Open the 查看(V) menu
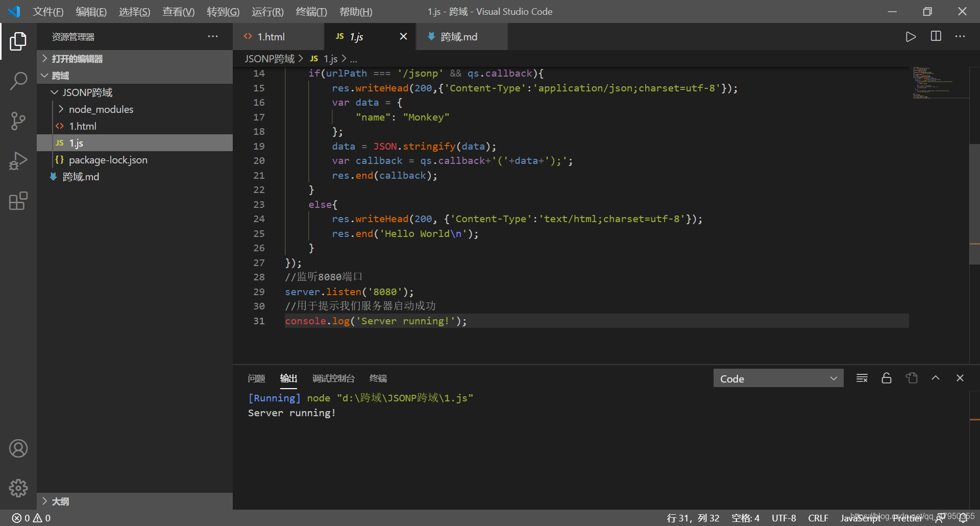The image size is (980, 526). (x=179, y=11)
